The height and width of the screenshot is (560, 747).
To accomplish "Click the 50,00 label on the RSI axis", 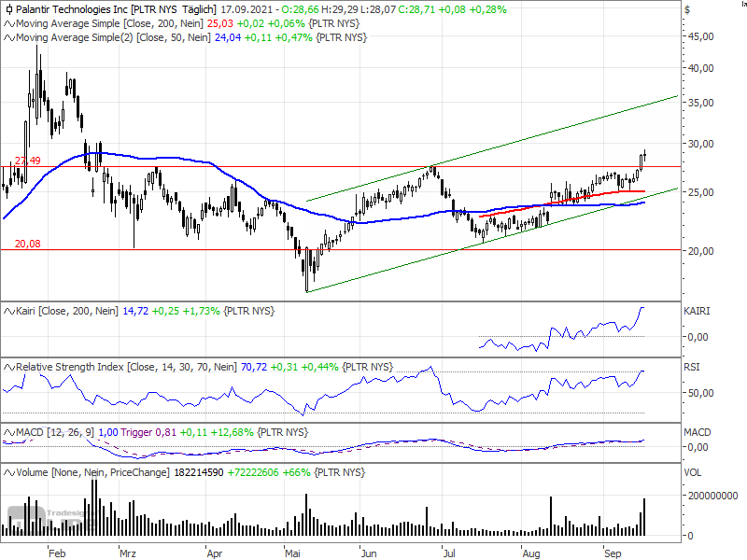I will (701, 393).
